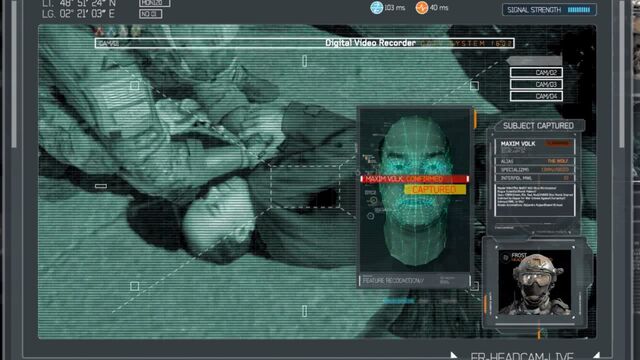Click the Feature Recognition label bar
The height and width of the screenshot is (360, 640).
click(x=414, y=280)
